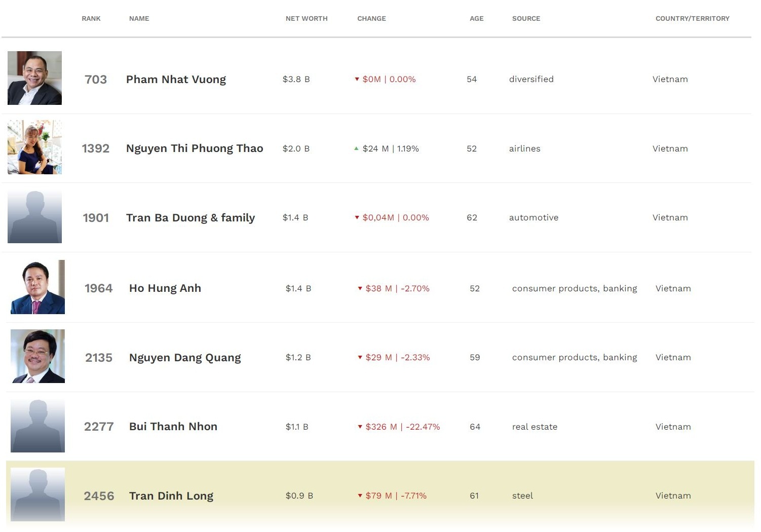Click Ho Hung Anh's profile photo
Viewport: 761px width, 532px height.
point(37,287)
